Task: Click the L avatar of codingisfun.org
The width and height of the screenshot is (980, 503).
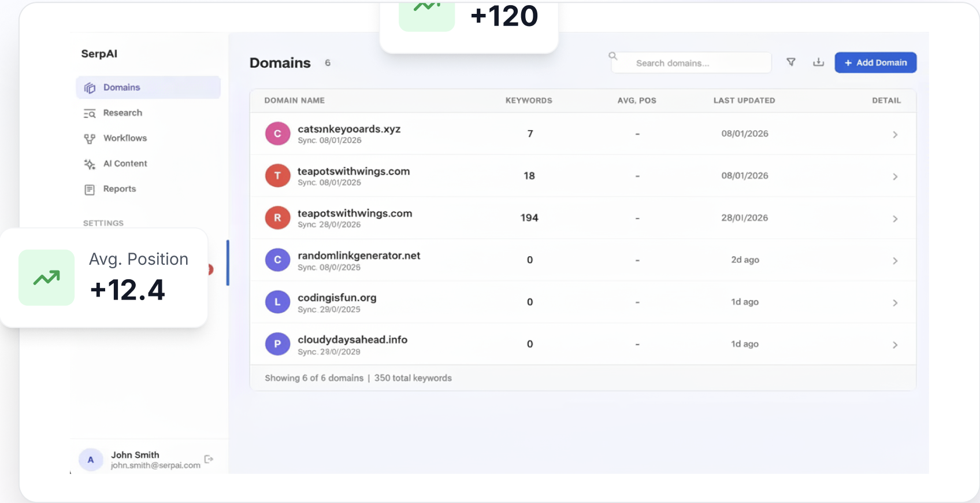Action: 277,302
